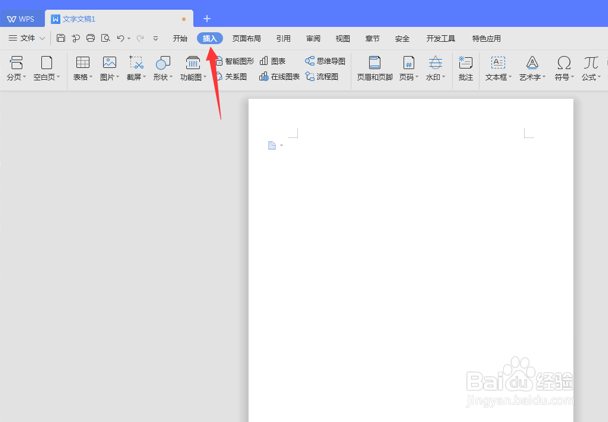Insert Smart Graphic (智能图形)
Image resolution: width=608 pixels, height=422 pixels.
[x=235, y=61]
